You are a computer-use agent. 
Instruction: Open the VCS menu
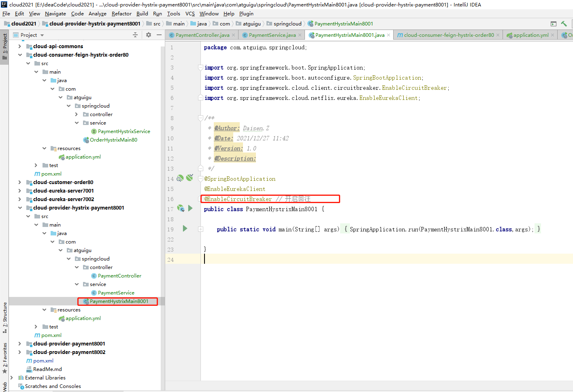190,13
